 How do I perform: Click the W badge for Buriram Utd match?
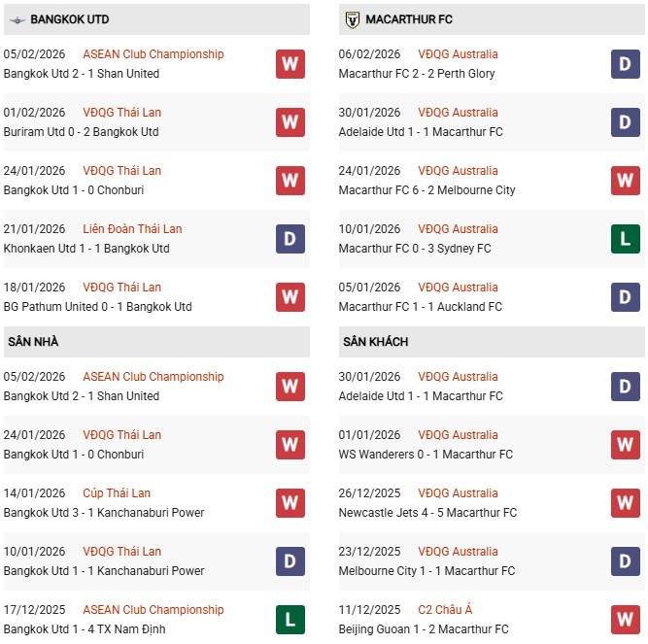pyautogui.click(x=290, y=122)
